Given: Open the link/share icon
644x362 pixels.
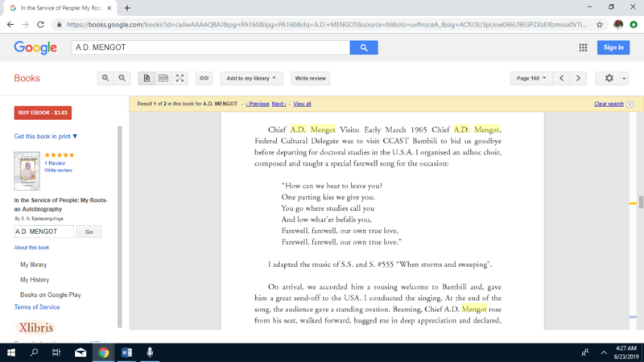Looking at the screenshot, I should pos(204,78).
